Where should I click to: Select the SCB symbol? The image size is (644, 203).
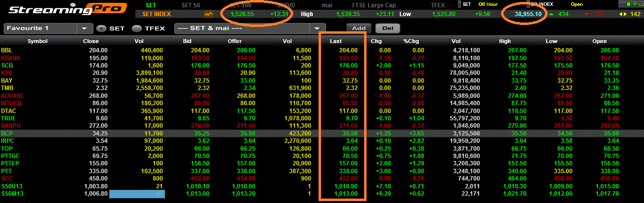point(7,65)
